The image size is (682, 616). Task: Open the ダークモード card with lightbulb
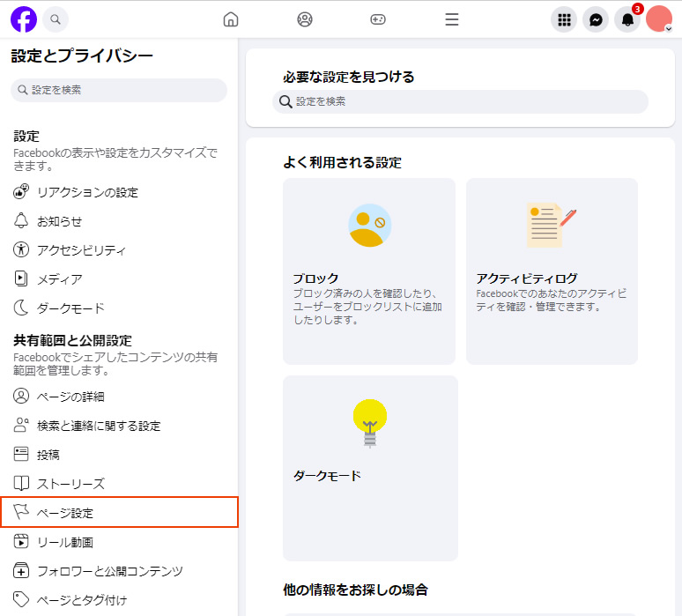coord(370,468)
